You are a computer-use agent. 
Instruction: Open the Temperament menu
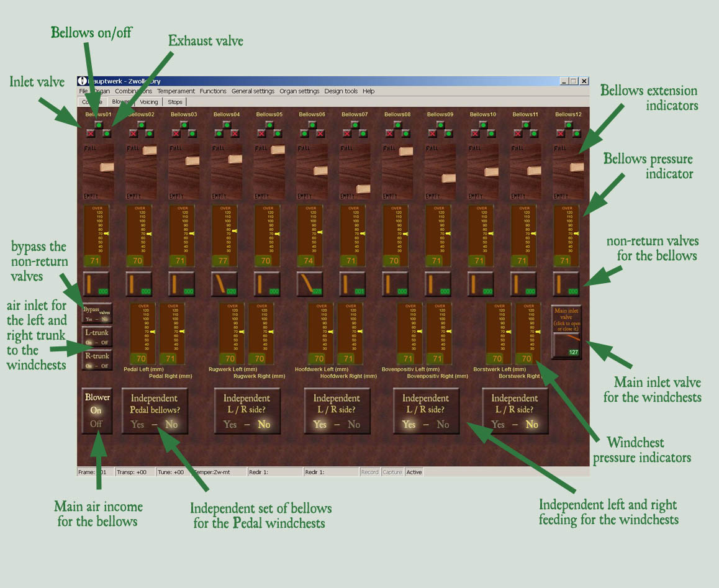pos(176,91)
